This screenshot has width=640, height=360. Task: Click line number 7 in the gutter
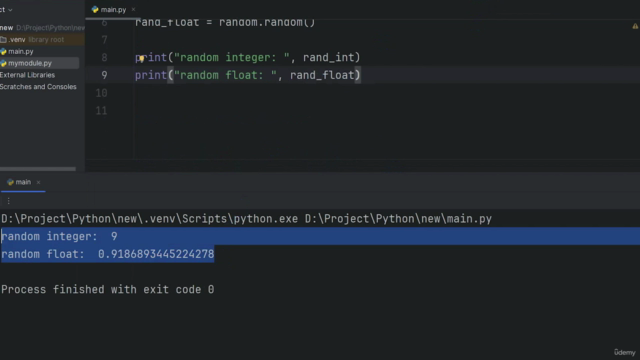coord(104,40)
